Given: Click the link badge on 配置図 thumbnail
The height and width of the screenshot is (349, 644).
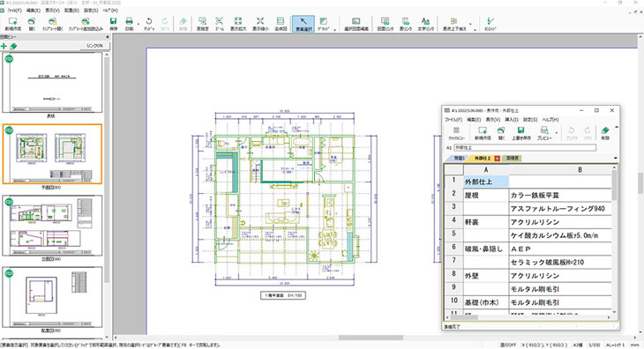Looking at the screenshot, I should point(9,273).
